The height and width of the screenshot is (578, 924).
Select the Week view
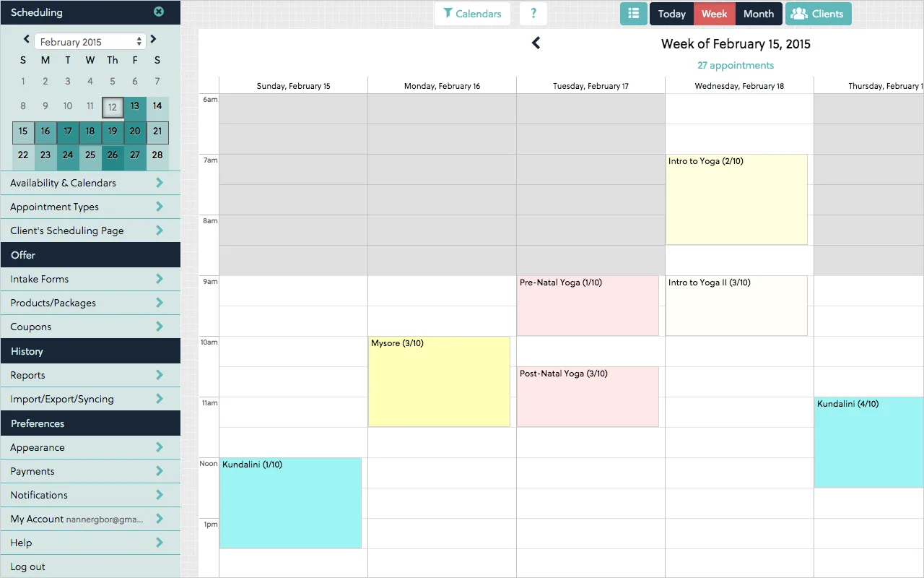pos(715,14)
